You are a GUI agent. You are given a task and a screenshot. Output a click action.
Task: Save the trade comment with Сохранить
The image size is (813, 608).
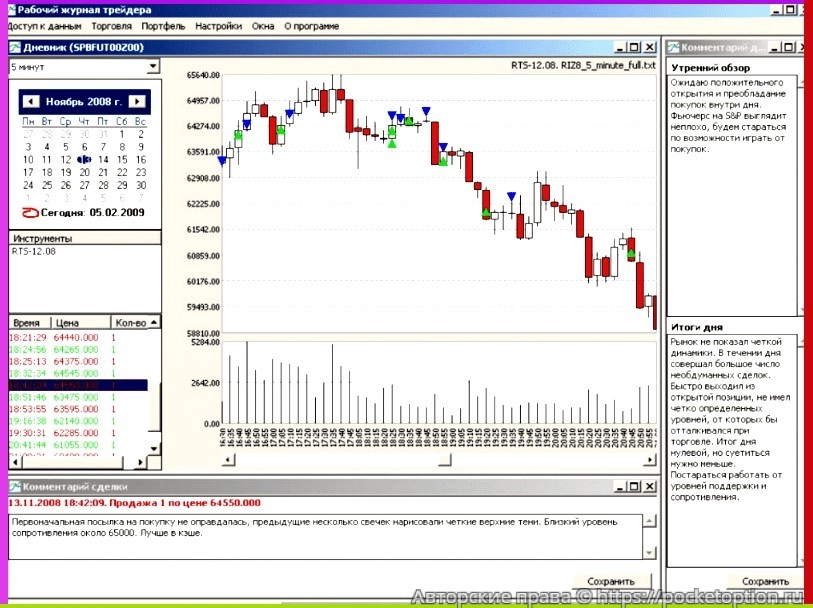pos(610,581)
